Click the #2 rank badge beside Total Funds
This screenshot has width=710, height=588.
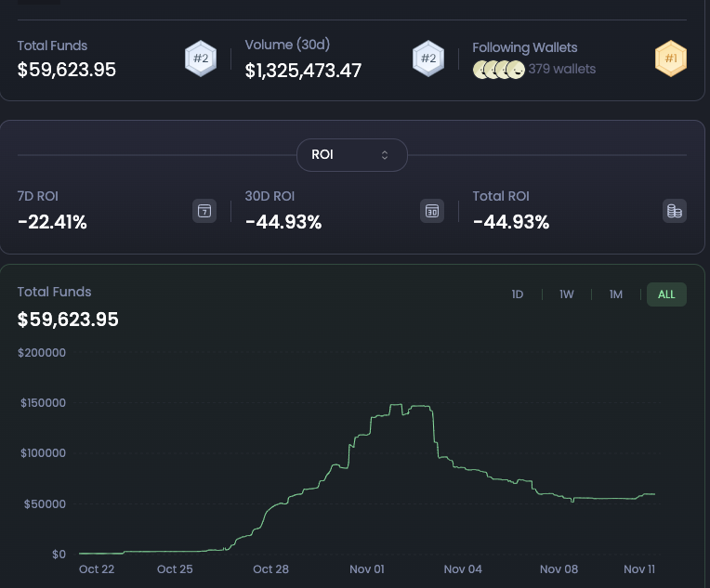(x=199, y=59)
